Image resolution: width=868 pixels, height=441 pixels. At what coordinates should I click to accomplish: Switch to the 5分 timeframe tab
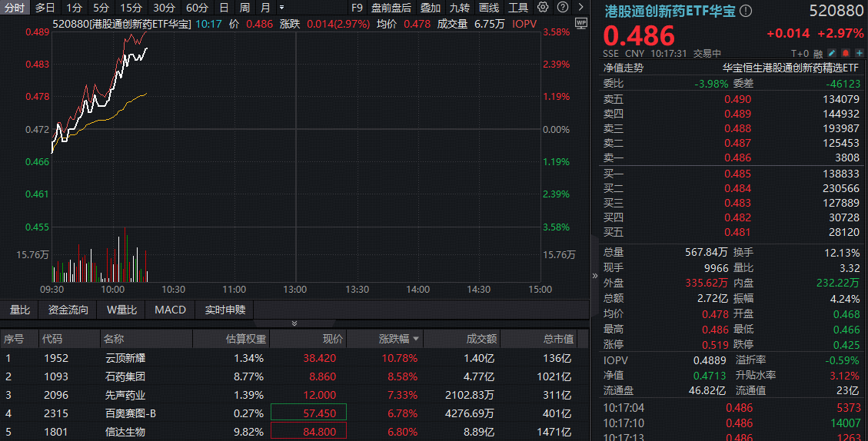tap(101, 8)
